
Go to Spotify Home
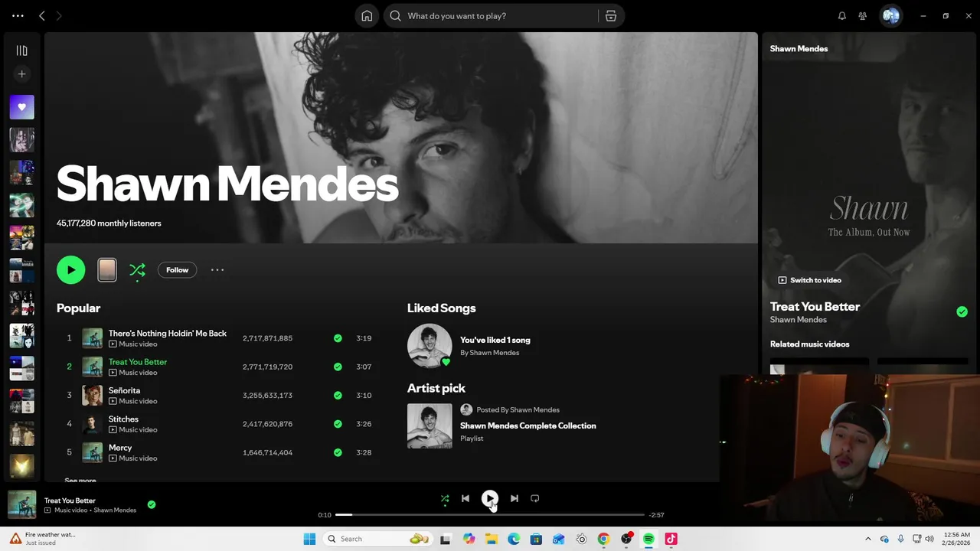[367, 15]
